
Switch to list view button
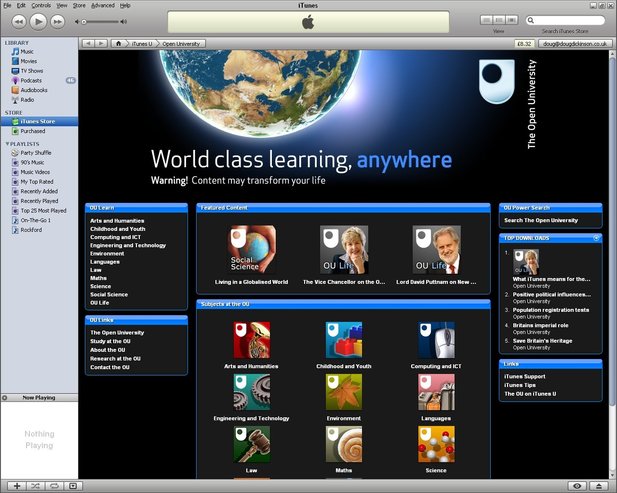click(486, 20)
